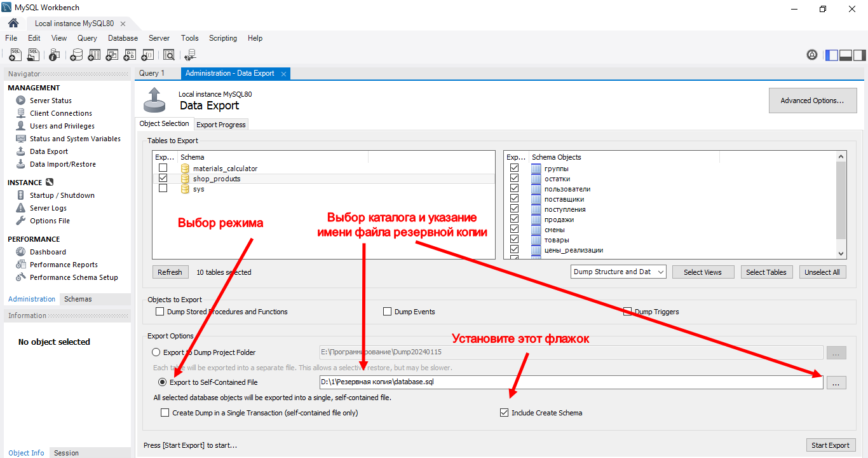Close the Administration - Data Export tab
Screen dimensions: 868x458
click(x=284, y=74)
